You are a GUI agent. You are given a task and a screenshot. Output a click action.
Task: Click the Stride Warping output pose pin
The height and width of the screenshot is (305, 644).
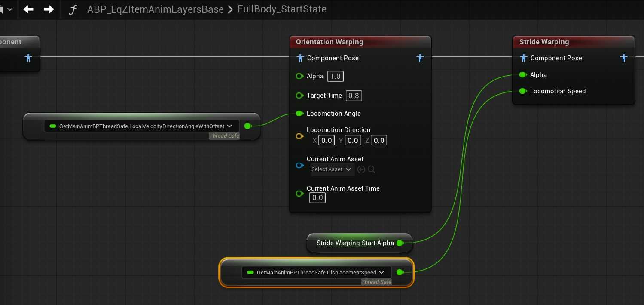624,58
